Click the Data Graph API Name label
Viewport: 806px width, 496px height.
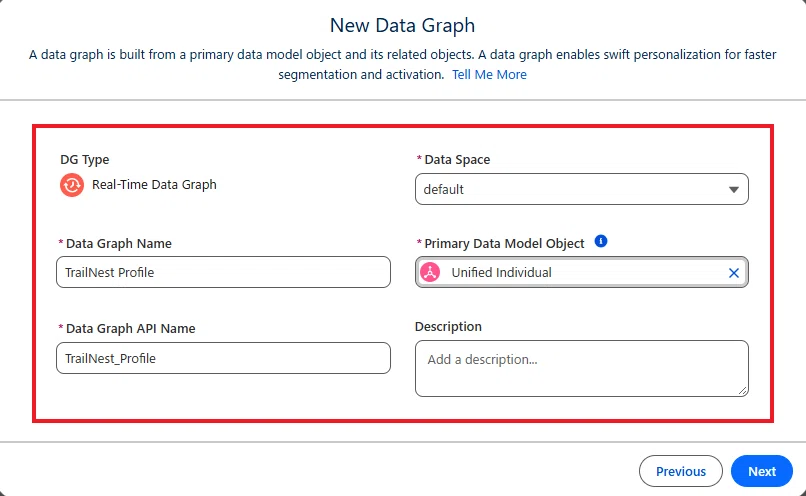131,328
